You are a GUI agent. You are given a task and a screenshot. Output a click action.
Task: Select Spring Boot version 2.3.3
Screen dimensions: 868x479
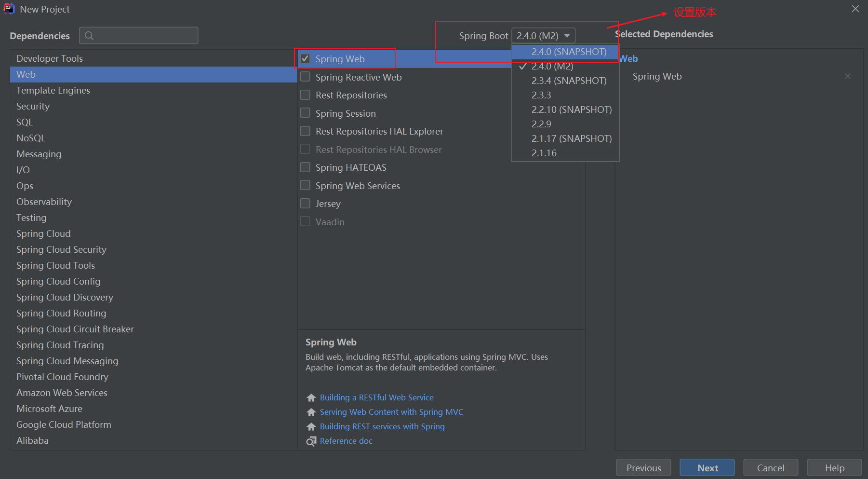click(565, 95)
